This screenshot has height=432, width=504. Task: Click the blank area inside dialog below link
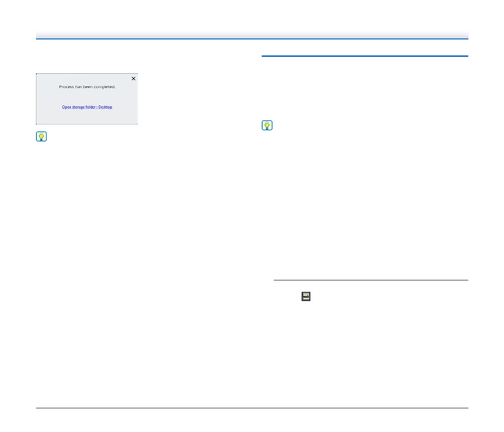tap(87, 117)
